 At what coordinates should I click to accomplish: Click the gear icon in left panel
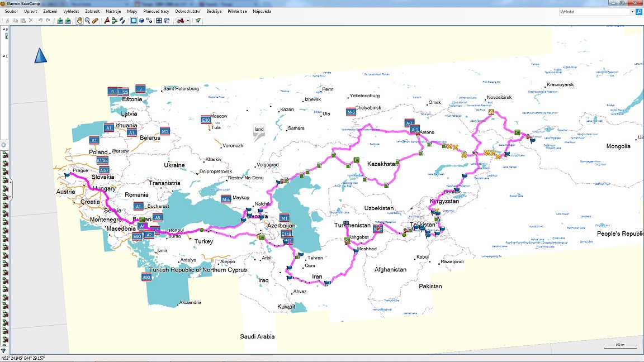3,145
